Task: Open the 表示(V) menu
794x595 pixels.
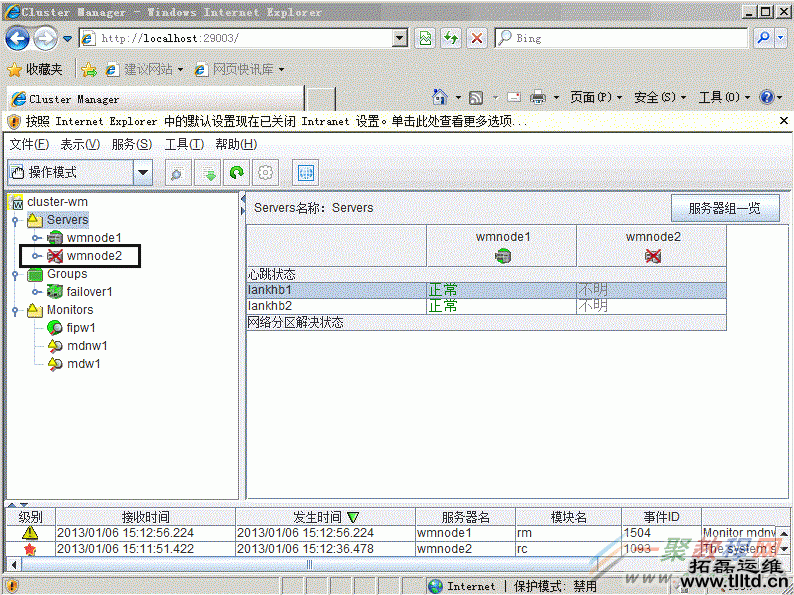Action: coord(80,145)
